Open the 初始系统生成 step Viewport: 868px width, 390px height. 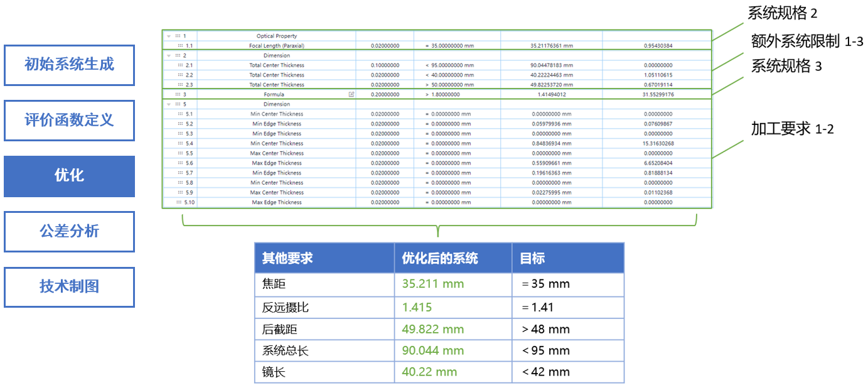(69, 65)
